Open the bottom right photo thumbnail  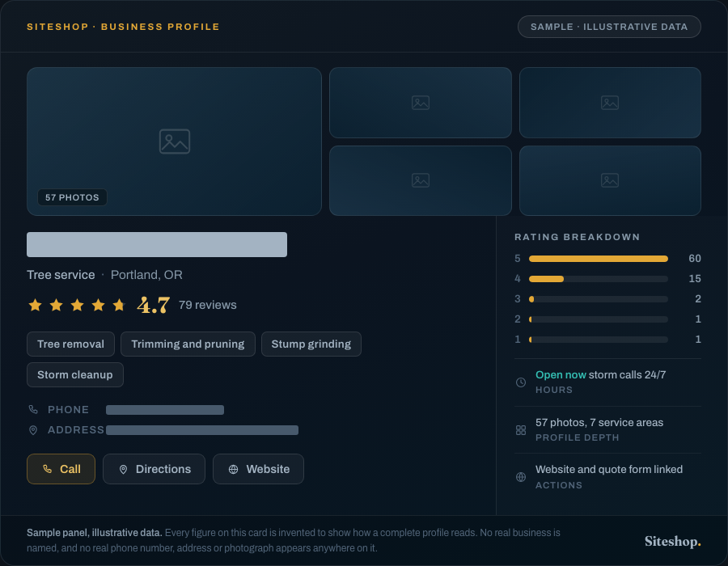(x=610, y=180)
